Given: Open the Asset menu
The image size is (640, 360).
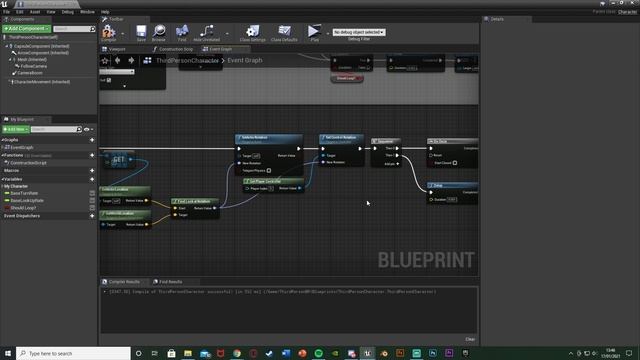Looking at the screenshot, I should coord(35,12).
